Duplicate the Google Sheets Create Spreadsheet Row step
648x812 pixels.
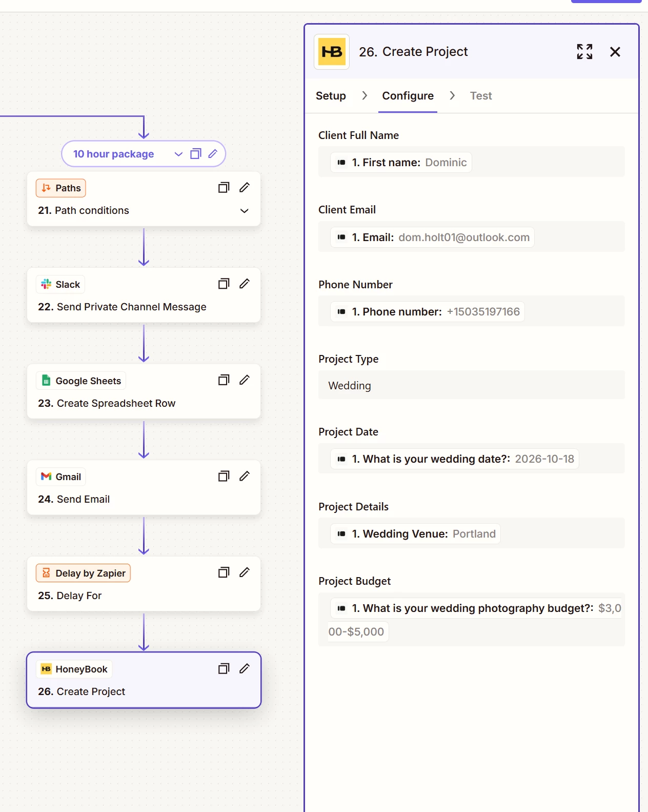click(224, 380)
